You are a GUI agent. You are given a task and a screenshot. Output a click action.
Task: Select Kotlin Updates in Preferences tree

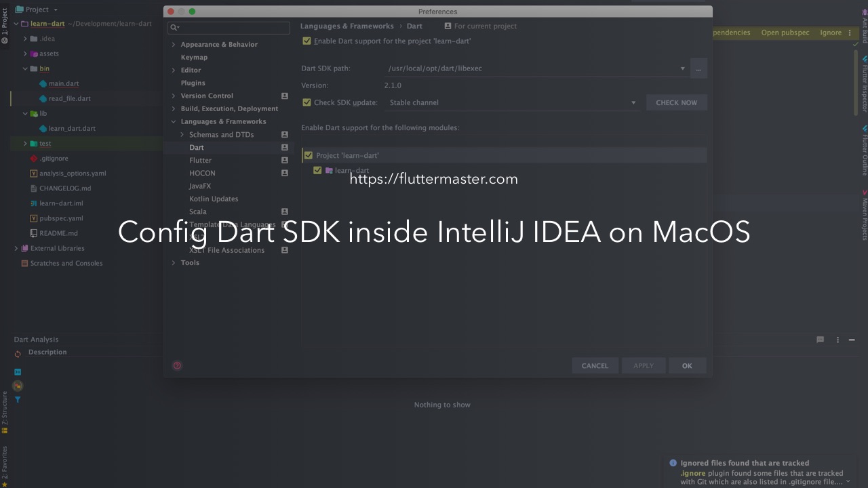pos(214,199)
